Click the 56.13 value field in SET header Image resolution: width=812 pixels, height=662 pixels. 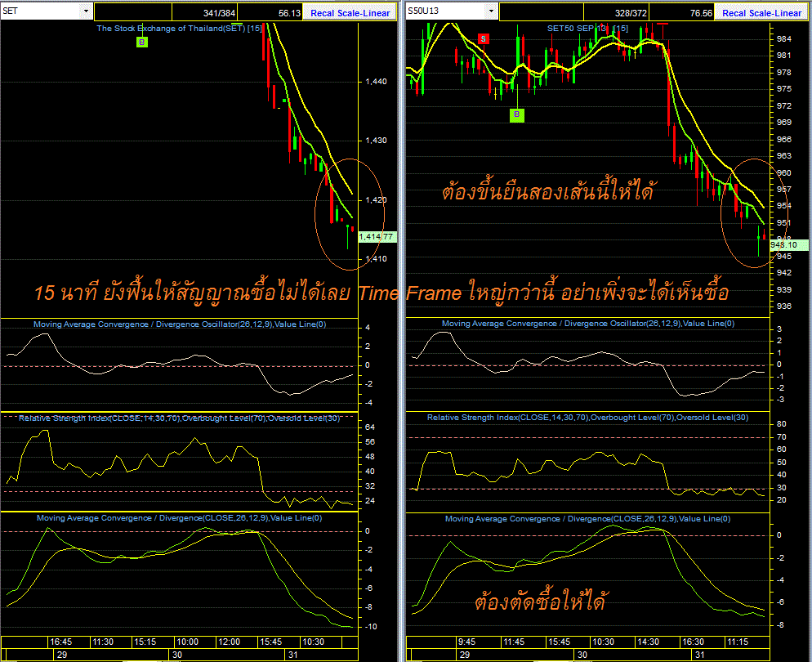[270, 13]
